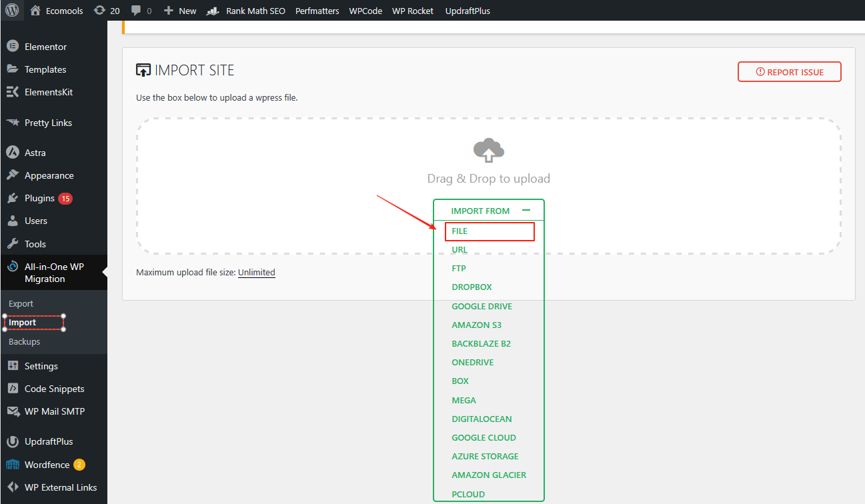
Task: Click the cloud upload icon in drop zone
Action: point(489,151)
